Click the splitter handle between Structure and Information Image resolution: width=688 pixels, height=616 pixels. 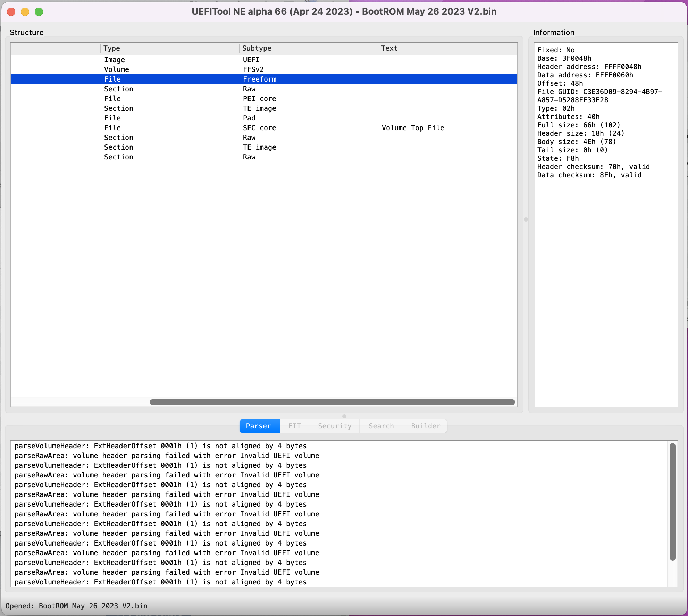(526, 219)
